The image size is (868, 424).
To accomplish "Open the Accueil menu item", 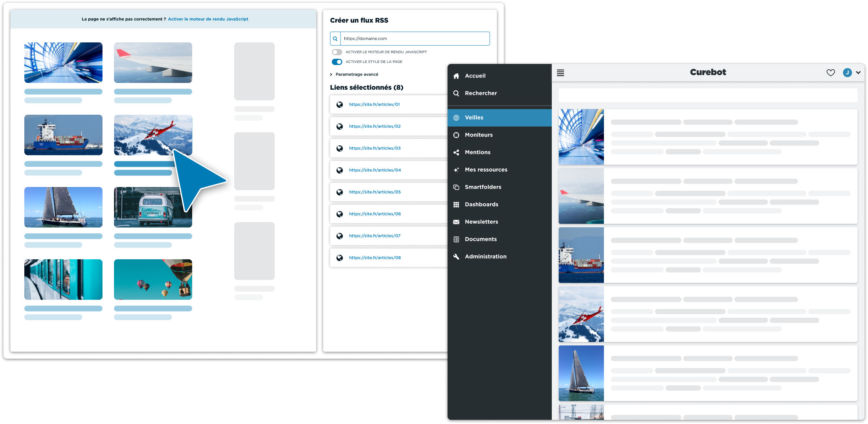I will 500,76.
